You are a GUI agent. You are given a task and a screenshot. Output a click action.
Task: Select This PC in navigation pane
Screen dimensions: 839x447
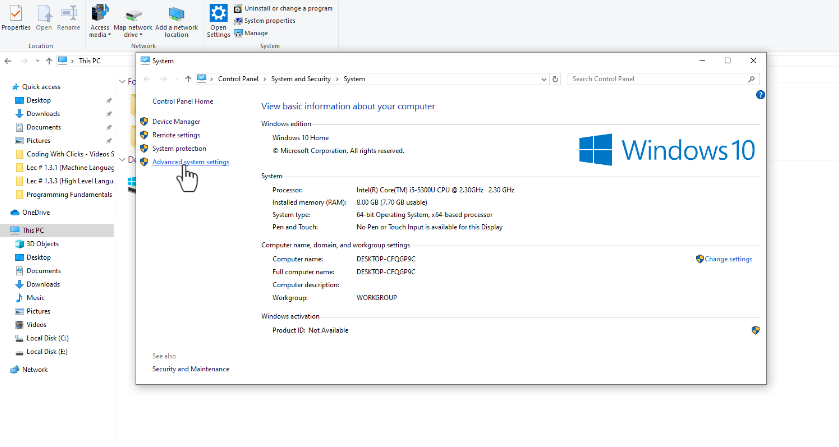click(57, 230)
